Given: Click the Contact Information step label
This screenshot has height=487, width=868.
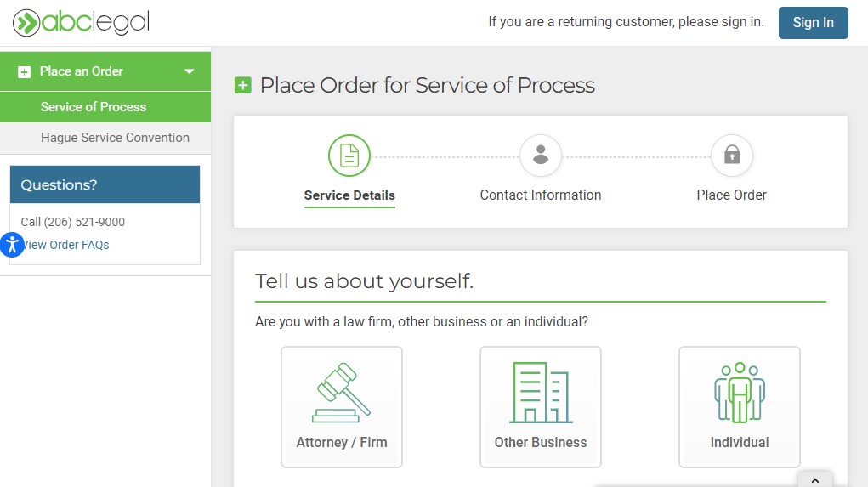Looking at the screenshot, I should coord(541,195).
